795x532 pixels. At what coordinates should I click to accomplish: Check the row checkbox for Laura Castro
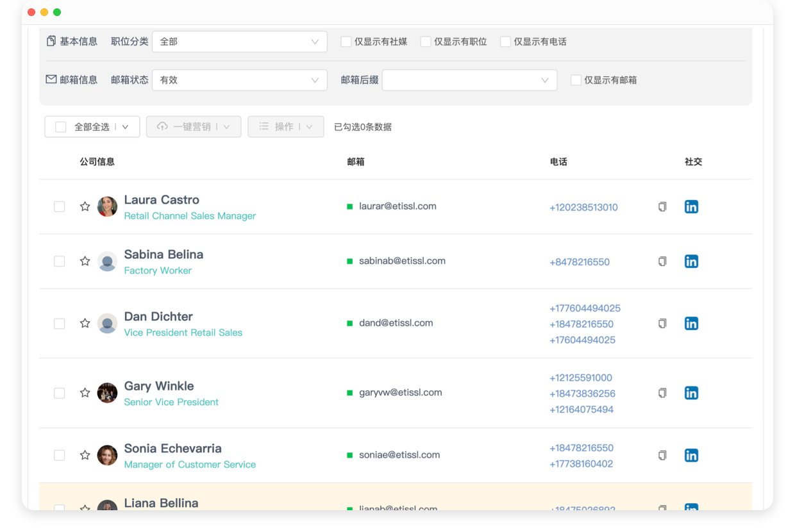click(x=59, y=206)
